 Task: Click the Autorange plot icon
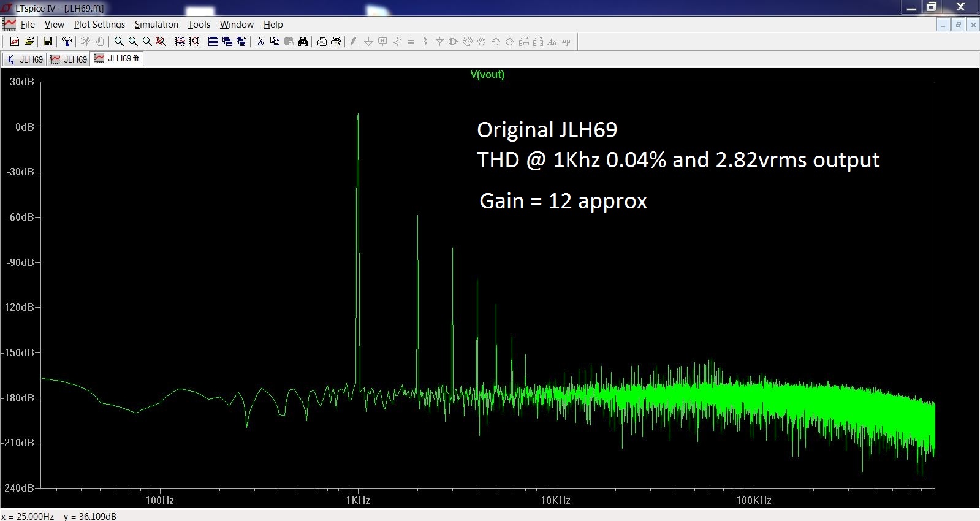(x=180, y=42)
